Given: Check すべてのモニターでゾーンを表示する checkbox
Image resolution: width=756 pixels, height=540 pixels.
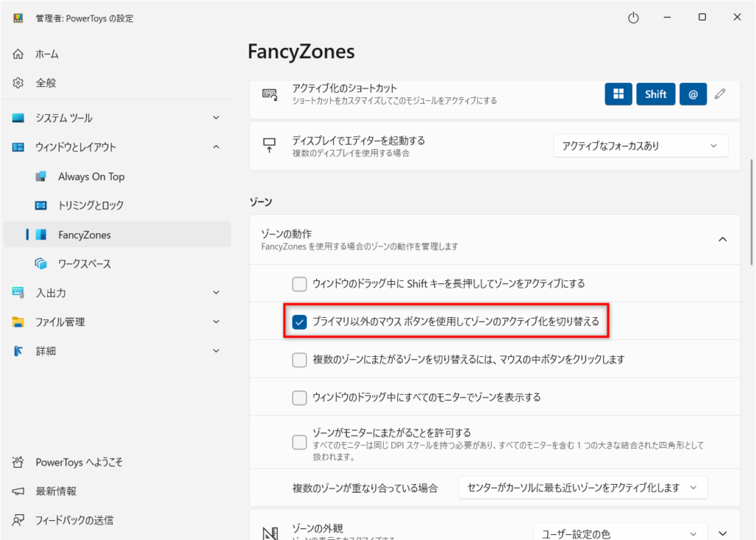Looking at the screenshot, I should tap(299, 398).
